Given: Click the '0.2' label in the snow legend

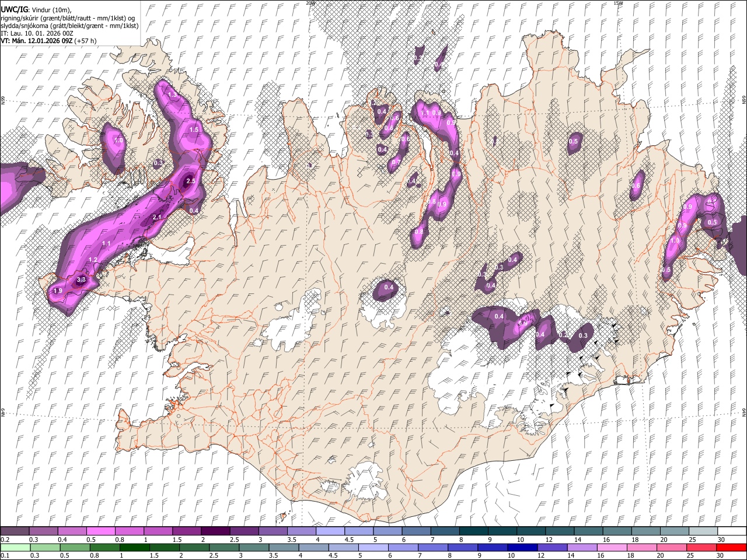Looking at the screenshot, I should [x=4, y=540].
